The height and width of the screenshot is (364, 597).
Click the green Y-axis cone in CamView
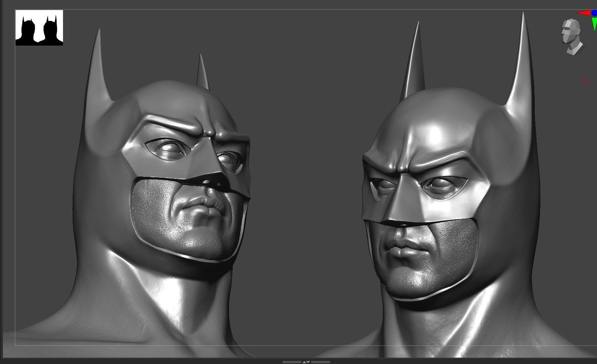[594, 24]
